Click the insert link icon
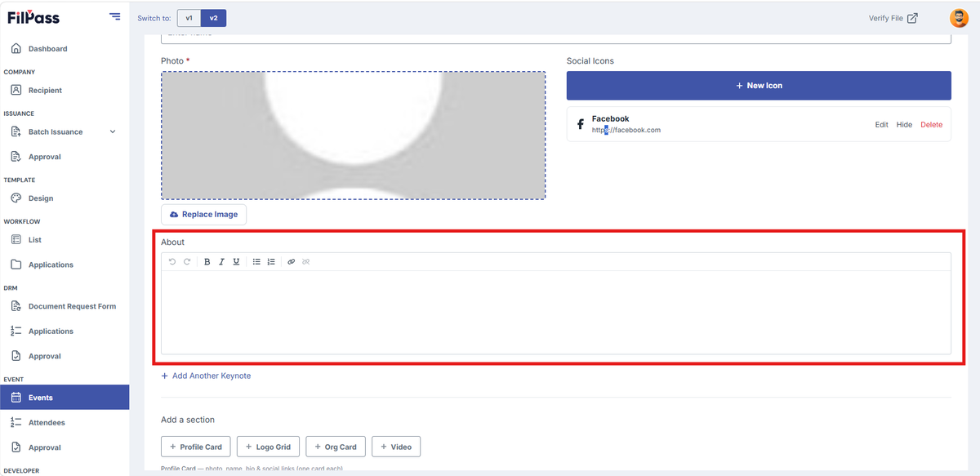 [x=292, y=262]
